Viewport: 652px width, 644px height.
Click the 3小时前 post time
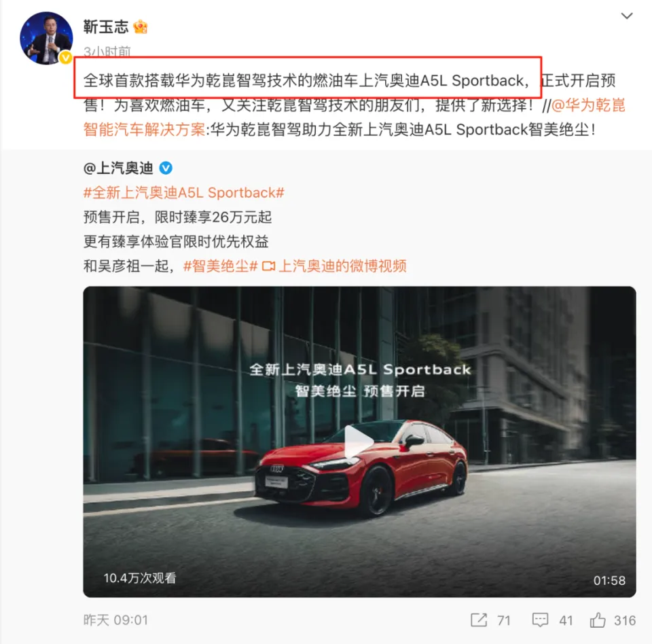(x=107, y=52)
